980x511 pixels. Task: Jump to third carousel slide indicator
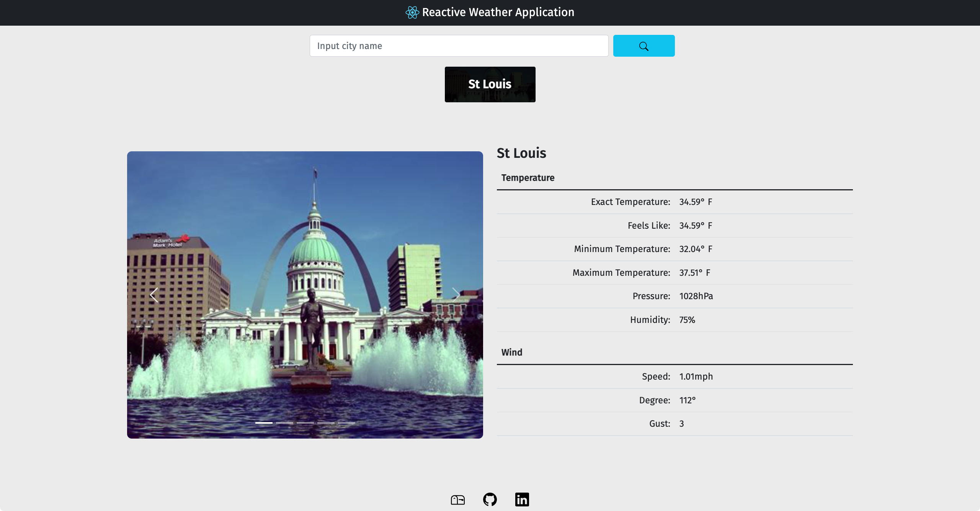305,423
